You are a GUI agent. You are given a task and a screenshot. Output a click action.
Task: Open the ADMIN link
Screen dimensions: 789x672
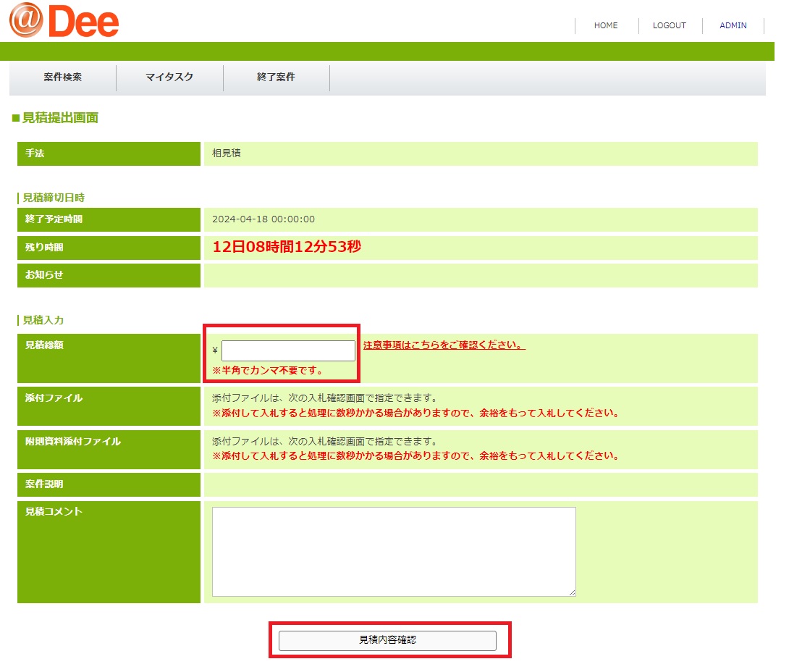point(733,25)
